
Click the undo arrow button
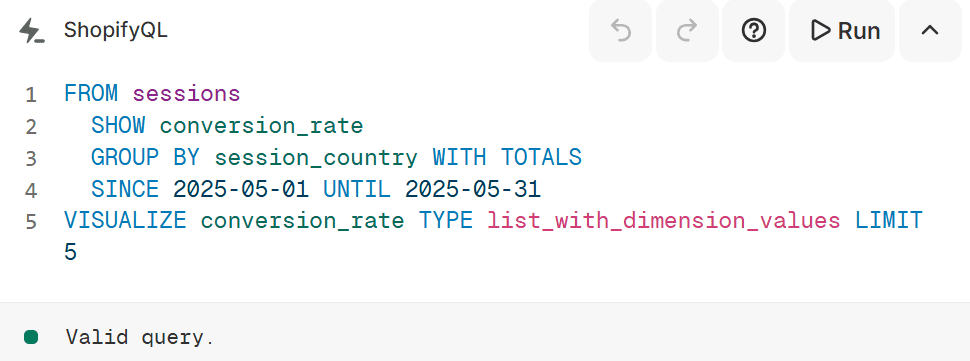tap(620, 30)
